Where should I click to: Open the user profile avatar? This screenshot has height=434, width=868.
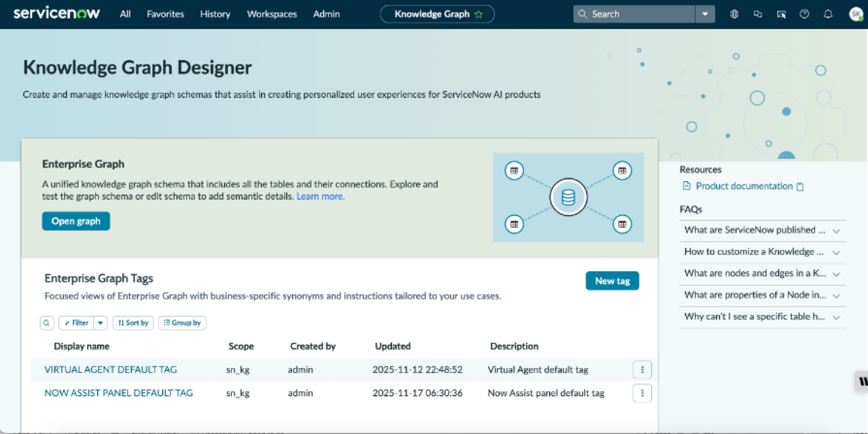click(x=856, y=14)
